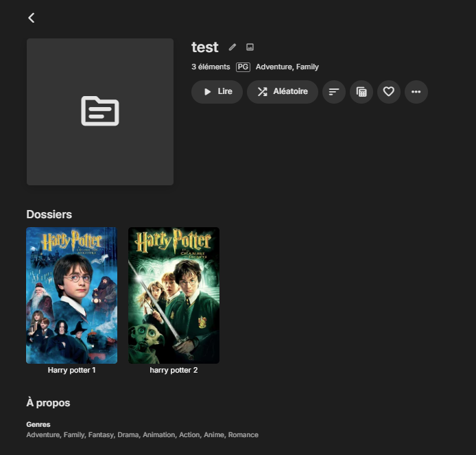Screen dimensions: 476x455
Task: Toggle favorite with the heart icon
Action: [x=389, y=92]
